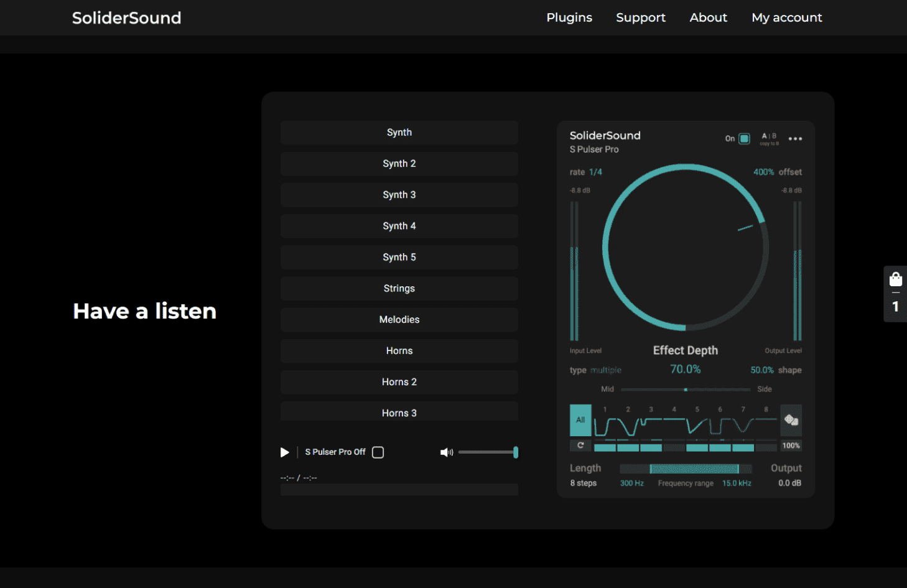
Task: Toggle the S Pulser Pro Off checkbox
Action: pyautogui.click(x=378, y=452)
